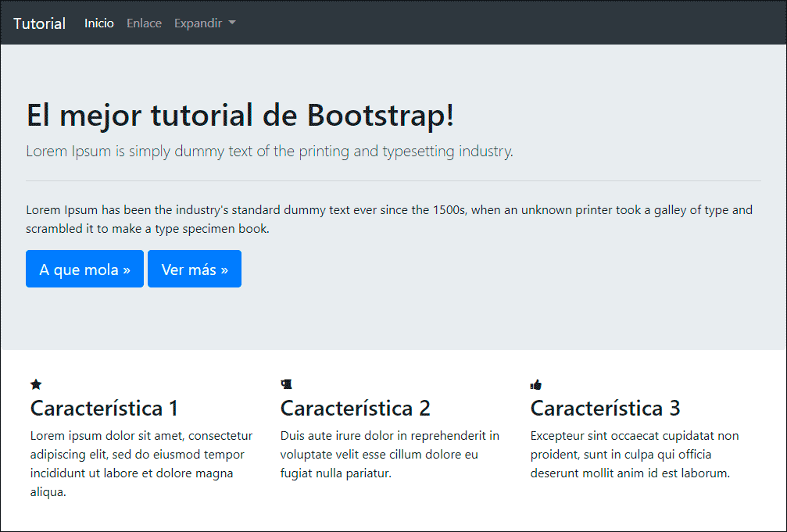The image size is (787, 532).
Task: Click the heading 'El mejor tutorial de Bootstrap!'
Action: point(241,115)
